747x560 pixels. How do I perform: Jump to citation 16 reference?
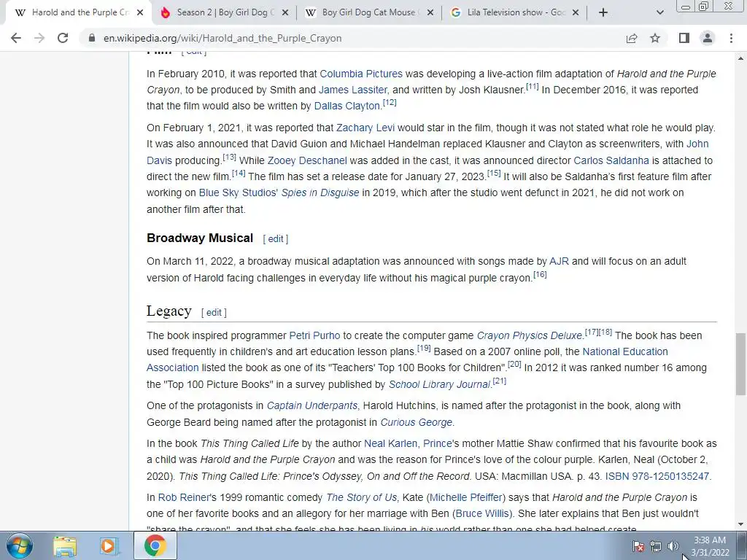(x=540, y=275)
